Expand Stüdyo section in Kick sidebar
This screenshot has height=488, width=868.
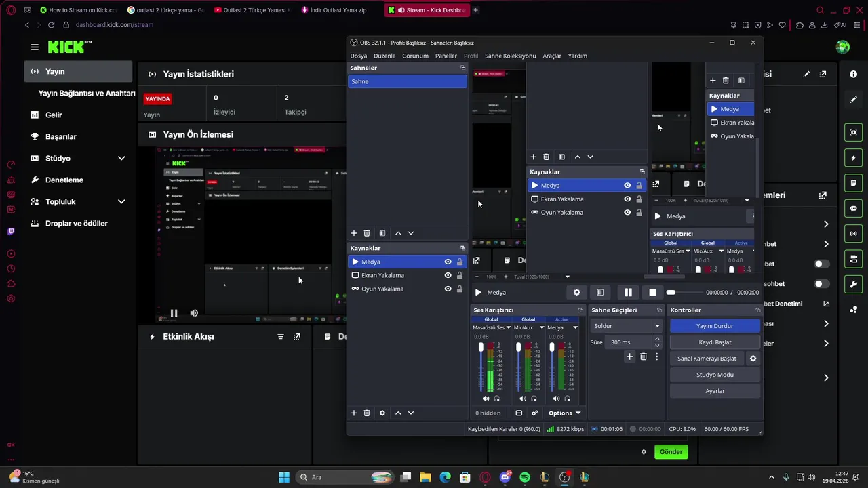click(121, 159)
